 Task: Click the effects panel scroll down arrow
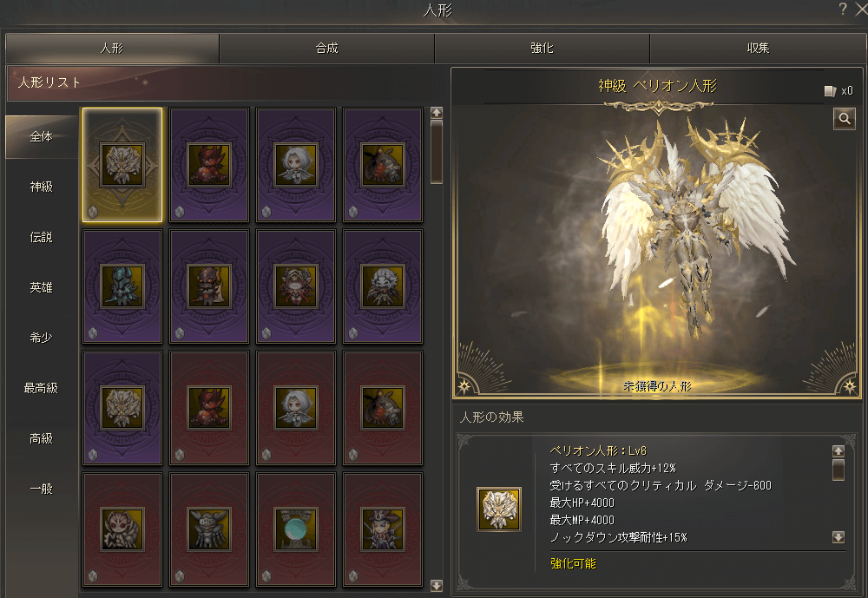838,536
